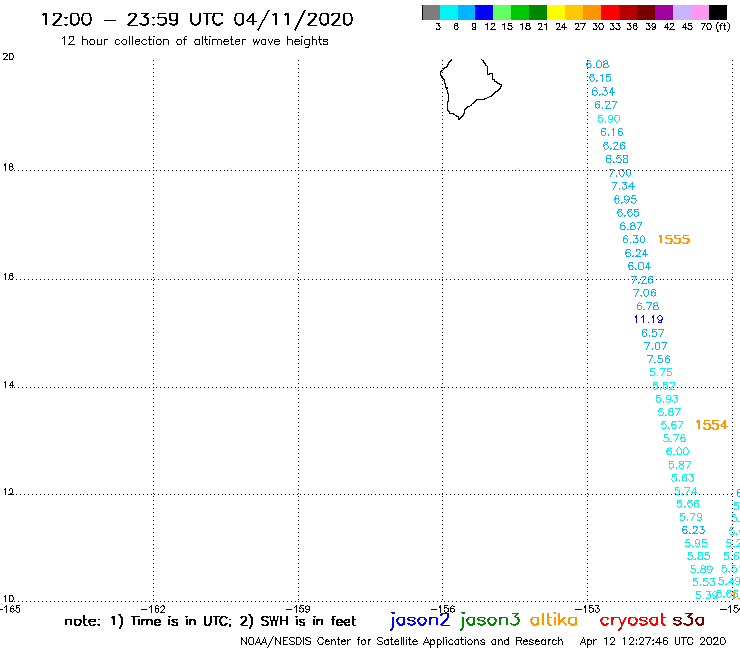
Task: Select the 5.90 wave height value
Action: point(609,119)
